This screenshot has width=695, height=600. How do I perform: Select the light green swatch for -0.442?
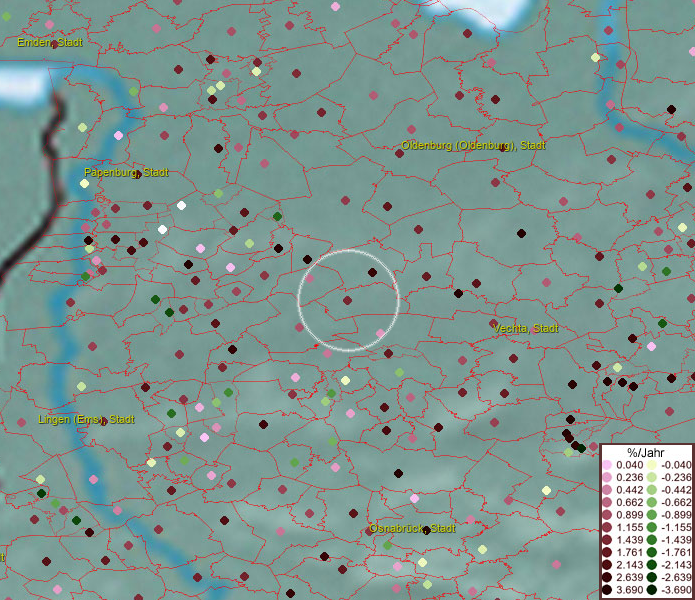coord(652,490)
